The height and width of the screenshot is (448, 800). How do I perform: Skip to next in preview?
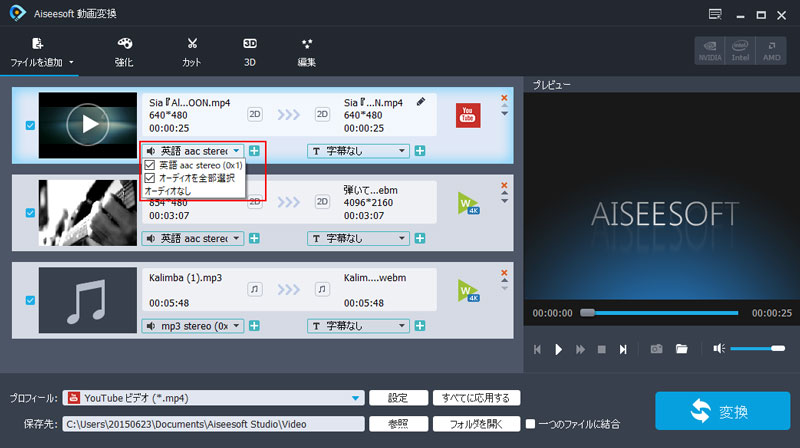tap(623, 350)
